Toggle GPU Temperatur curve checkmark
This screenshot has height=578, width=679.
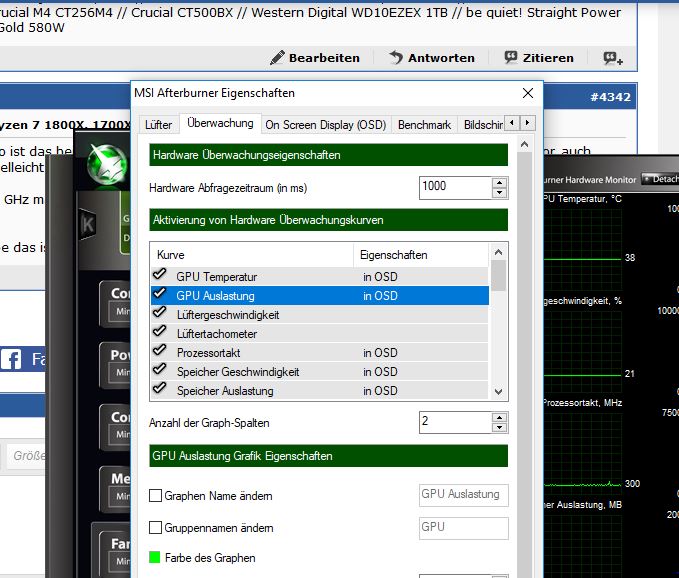[x=160, y=274]
